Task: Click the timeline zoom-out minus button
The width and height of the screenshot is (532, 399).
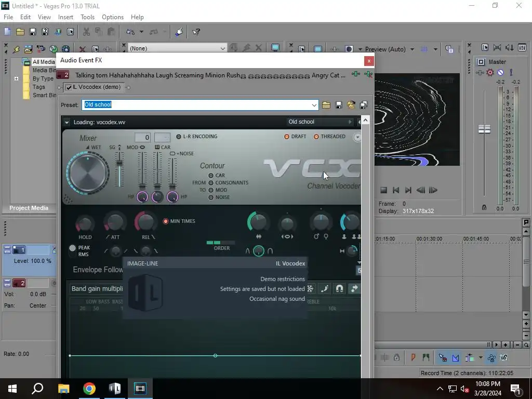Action: [x=518, y=345]
